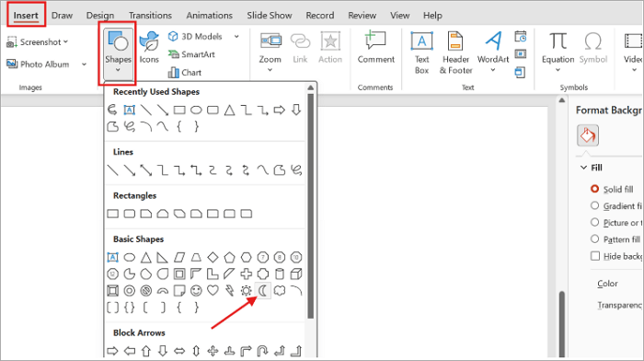Select the Heart shape in Basic Shapes
Viewport: 644px width, 361px height.
point(213,290)
